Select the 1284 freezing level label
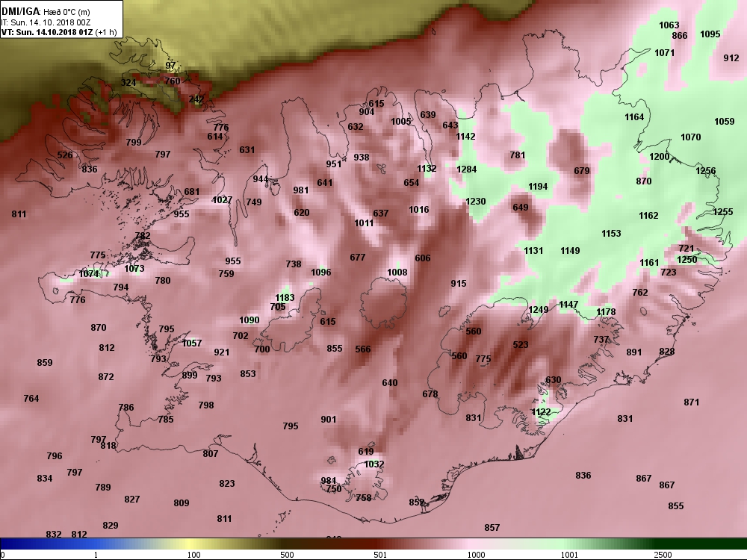Screen dimensions: 747x560 [x=466, y=169]
